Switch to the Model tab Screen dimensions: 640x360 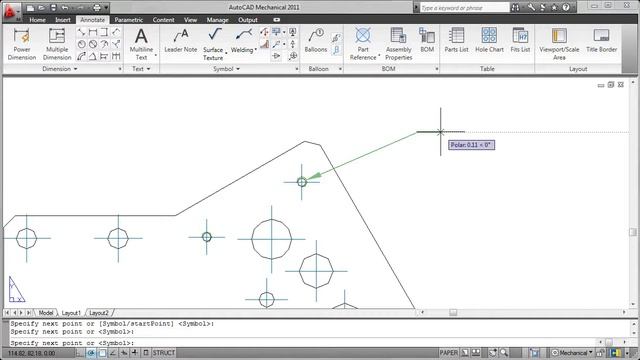pos(46,313)
